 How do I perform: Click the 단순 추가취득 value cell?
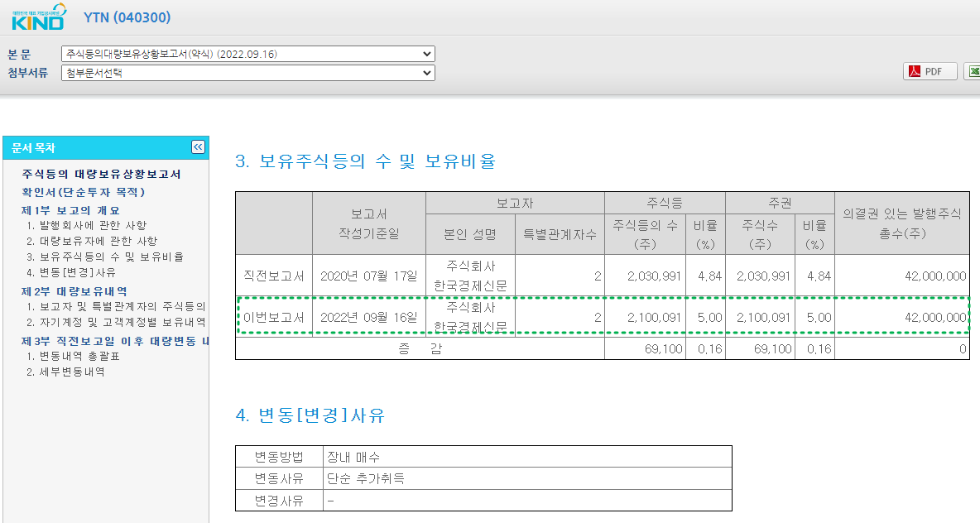527,478
